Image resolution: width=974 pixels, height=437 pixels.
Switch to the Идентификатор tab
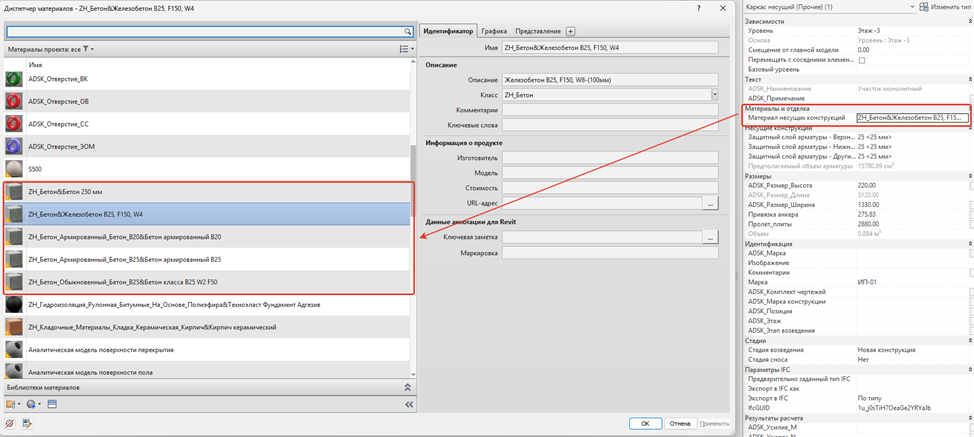coord(448,31)
